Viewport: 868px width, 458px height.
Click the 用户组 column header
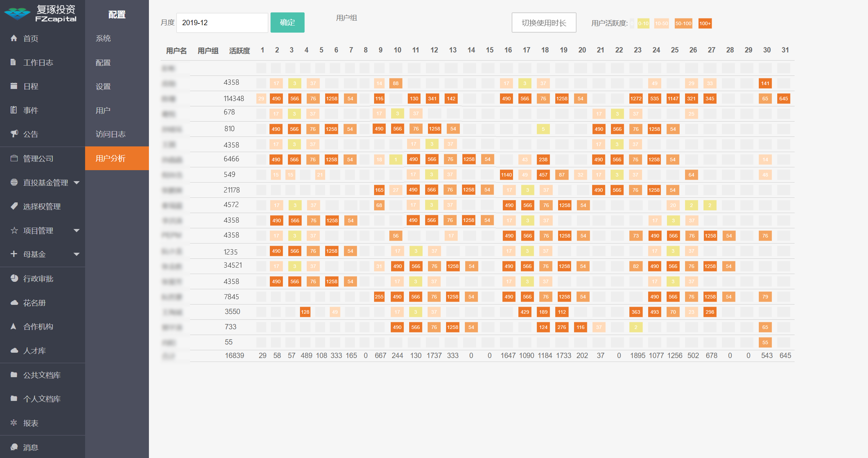pyautogui.click(x=208, y=51)
